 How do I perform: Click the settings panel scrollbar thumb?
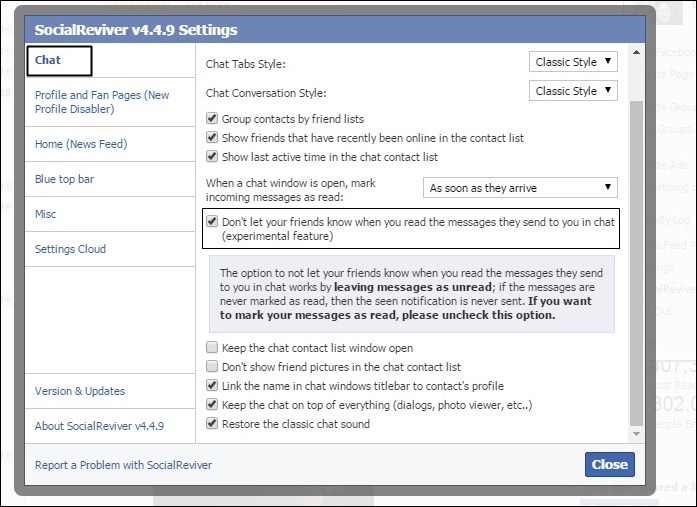point(637,262)
